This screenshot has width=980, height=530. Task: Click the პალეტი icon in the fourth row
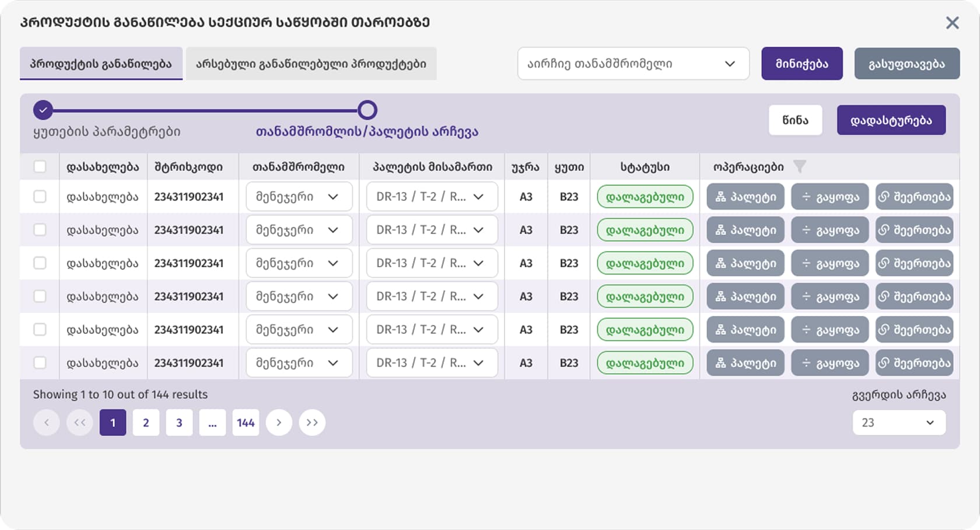(744, 296)
